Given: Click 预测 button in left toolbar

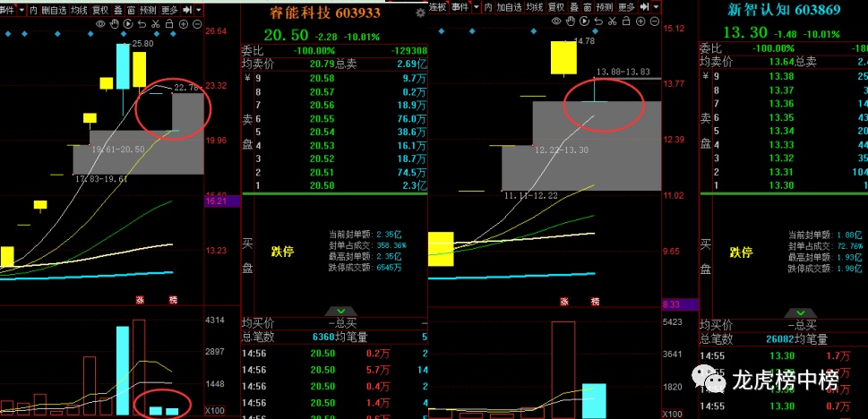Looking at the screenshot, I should 149,8.
